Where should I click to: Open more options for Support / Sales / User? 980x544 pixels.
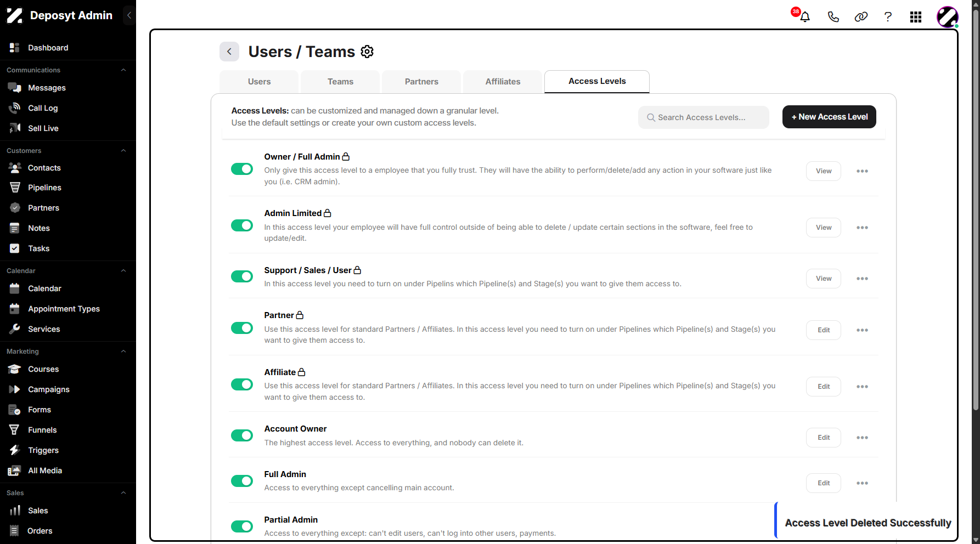862,279
